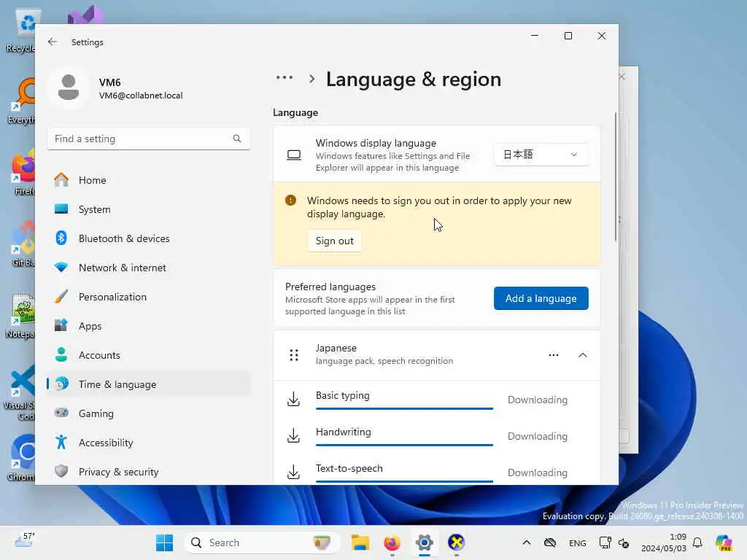
Task: Click the Handwriting download icon
Action: point(293,435)
